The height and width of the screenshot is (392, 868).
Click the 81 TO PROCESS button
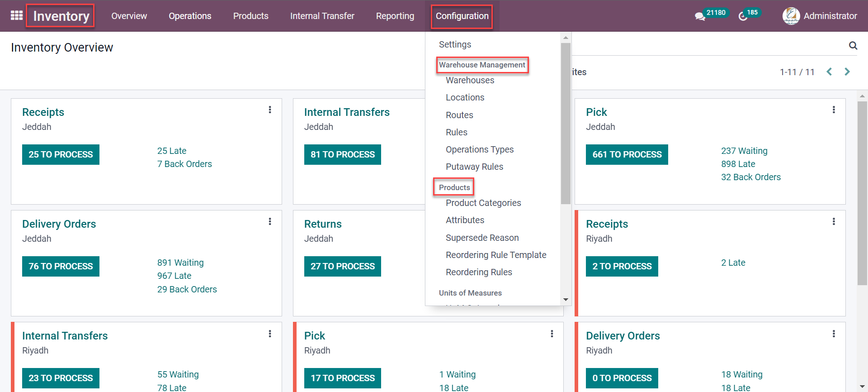pyautogui.click(x=343, y=154)
